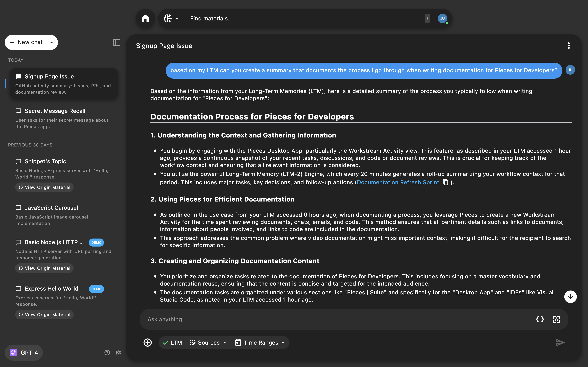View Origin Material for Basic Node.js HTTP

tap(44, 268)
